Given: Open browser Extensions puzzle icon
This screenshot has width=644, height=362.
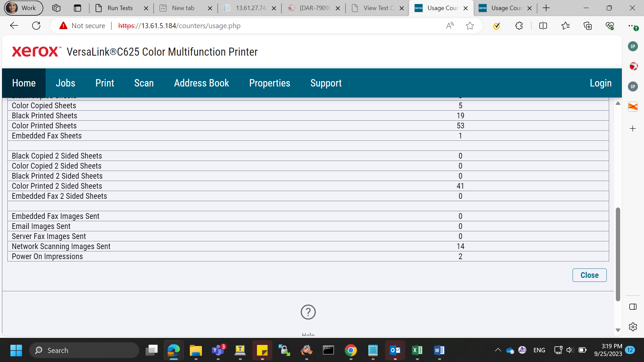Looking at the screenshot, I should (x=519, y=26).
